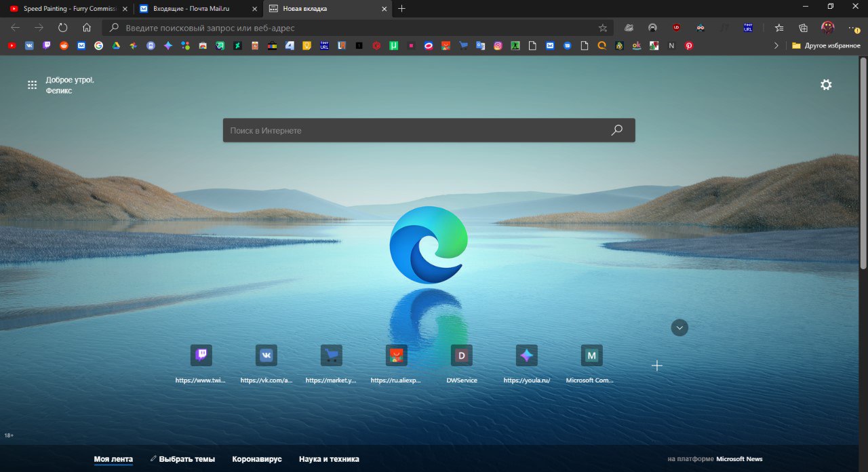Open the Instagram bookmark
868x472 pixels.
pos(498,46)
